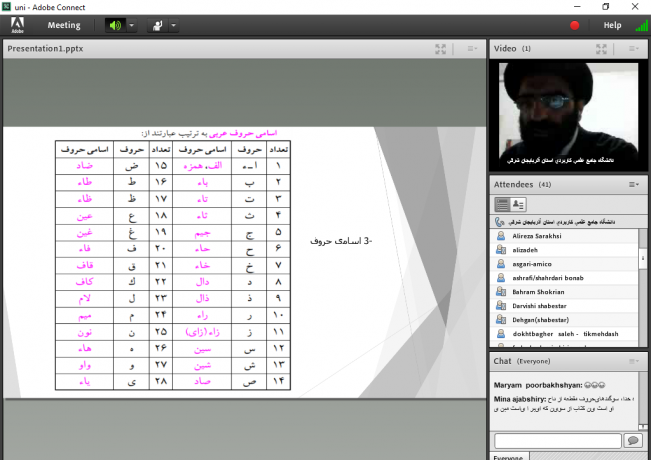
Task: Open the share pod options menu
Action: (x=471, y=48)
